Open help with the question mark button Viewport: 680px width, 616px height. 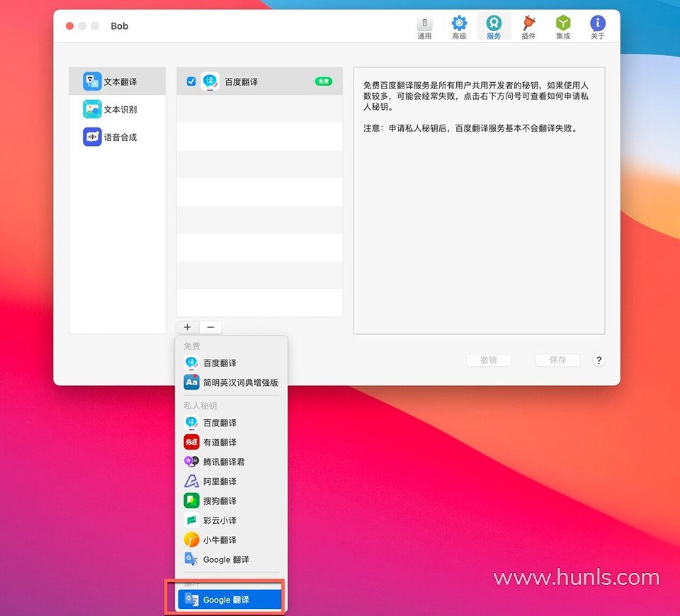599,360
